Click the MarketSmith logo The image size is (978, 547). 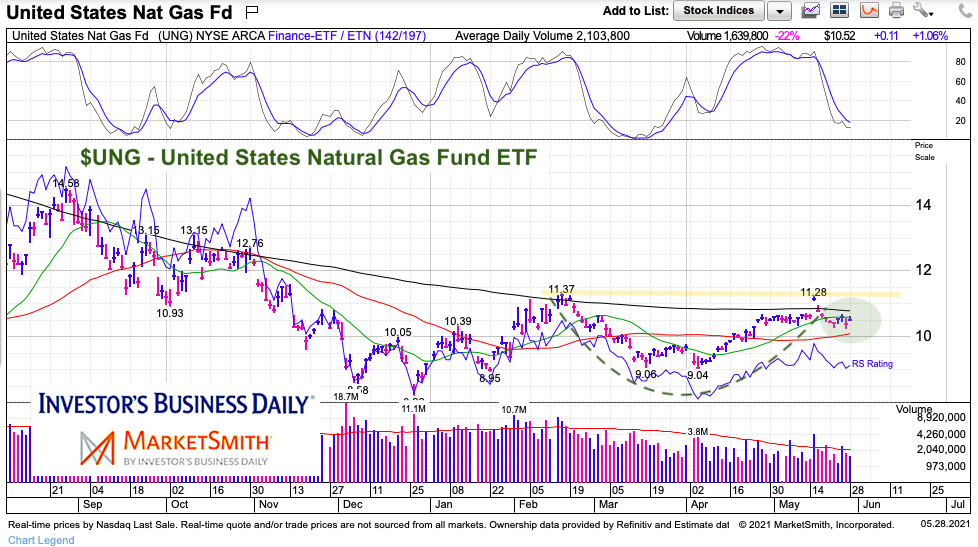pyautogui.click(x=175, y=447)
